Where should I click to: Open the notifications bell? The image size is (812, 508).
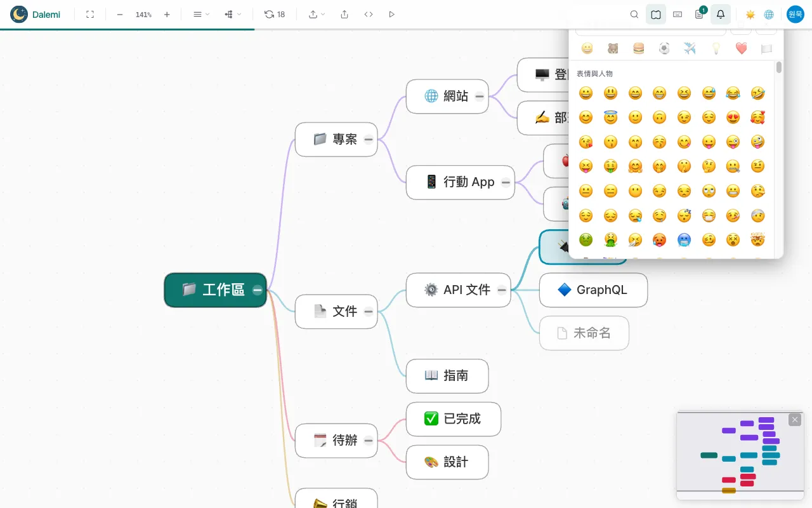point(721,14)
